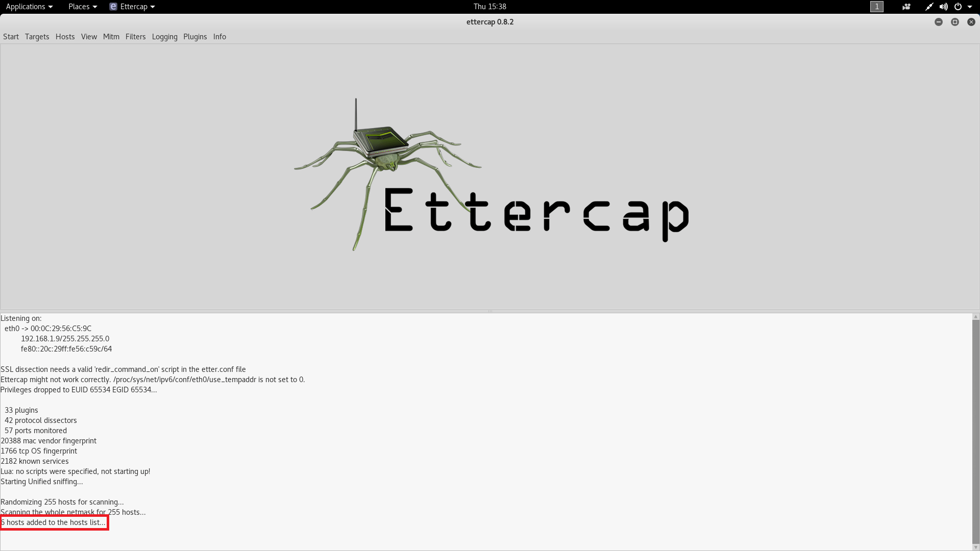The width and height of the screenshot is (980, 551).
Task: Click the Ettercap spider logo image
Action: click(x=491, y=174)
